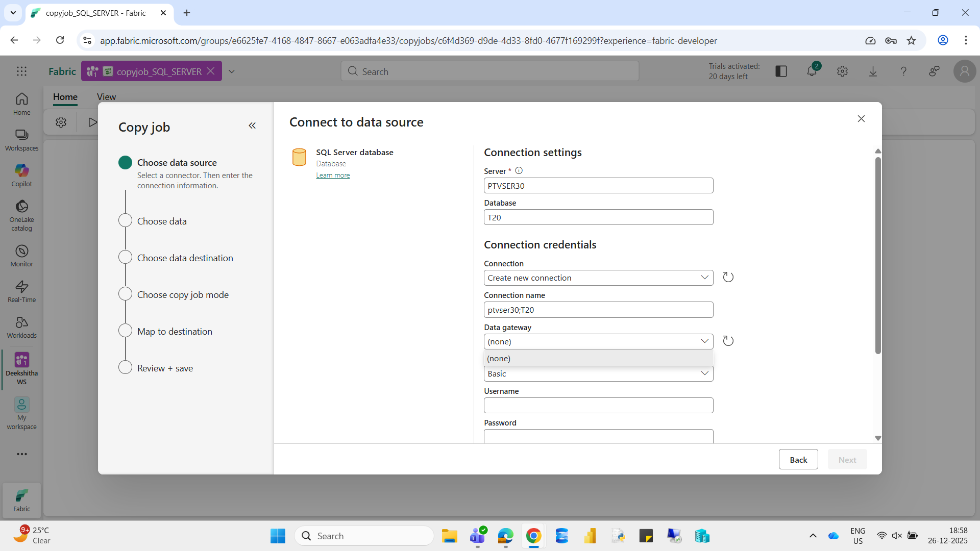
Task: Collapse the Copy job steps panel
Action: point(252,126)
